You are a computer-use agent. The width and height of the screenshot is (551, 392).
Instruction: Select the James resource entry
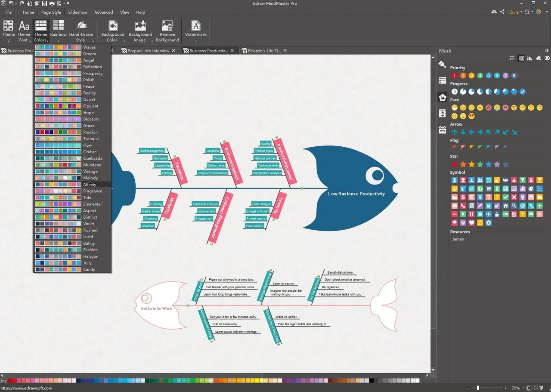tap(458, 239)
